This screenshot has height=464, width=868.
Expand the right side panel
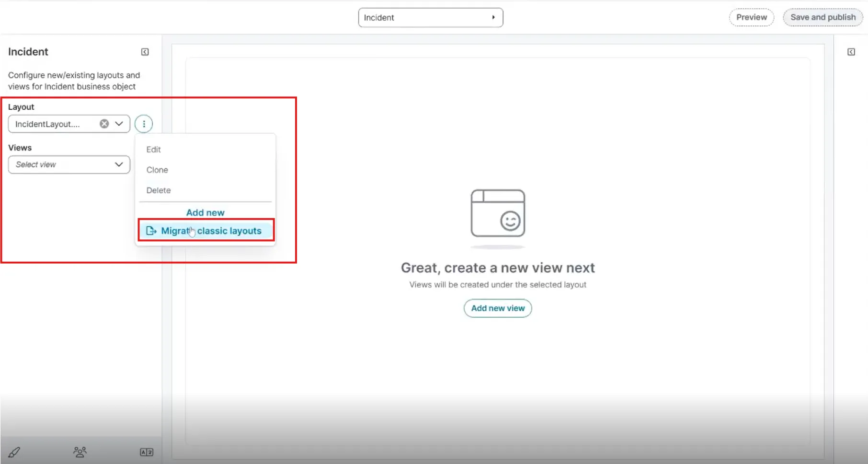(851, 52)
